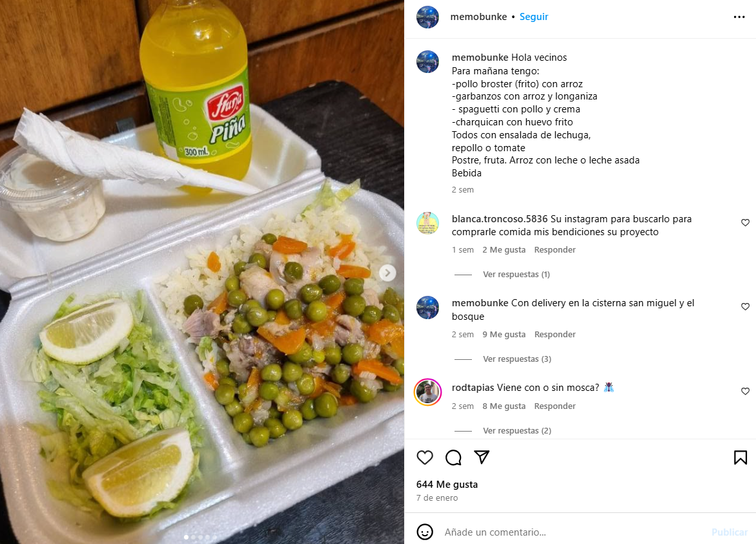Save post with bookmark icon
Image resolution: width=756 pixels, height=544 pixels.
coord(740,457)
